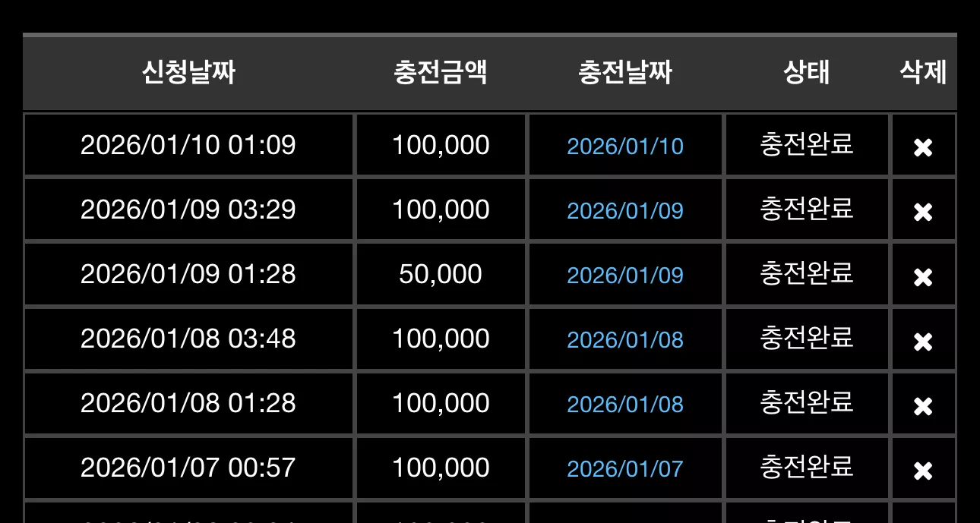980x523 pixels.
Task: Delete the 2026/01/08 03:48 charge record
Action: [923, 342]
